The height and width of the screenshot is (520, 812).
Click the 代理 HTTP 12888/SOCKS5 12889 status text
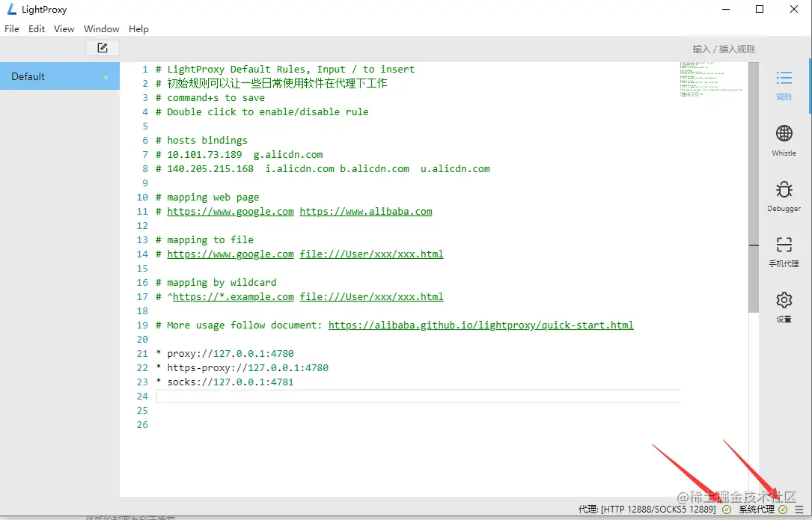[647, 510]
